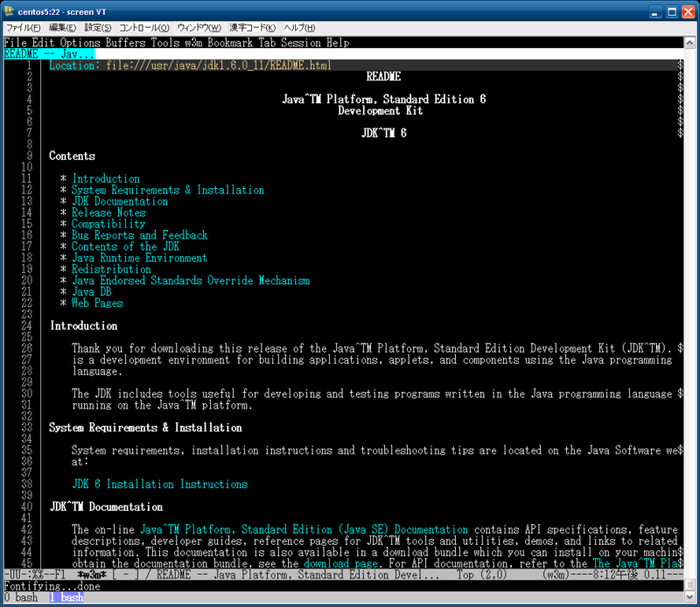This screenshot has height=607, width=700.
Task: Open Emacs Tools menu
Action: pos(165,43)
